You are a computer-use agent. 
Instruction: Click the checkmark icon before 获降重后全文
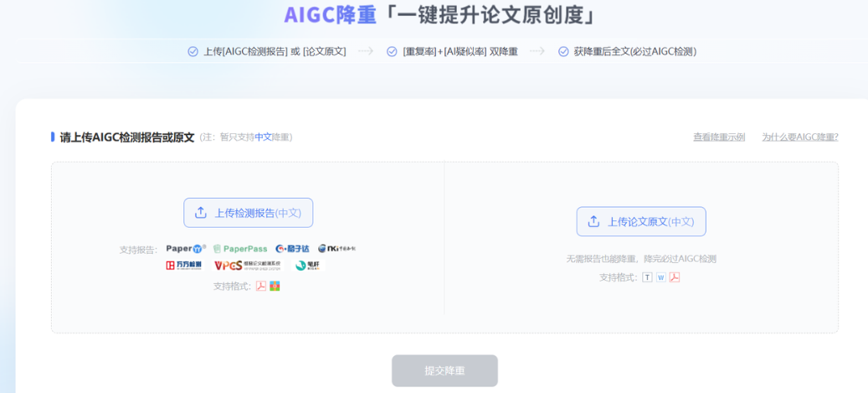563,52
